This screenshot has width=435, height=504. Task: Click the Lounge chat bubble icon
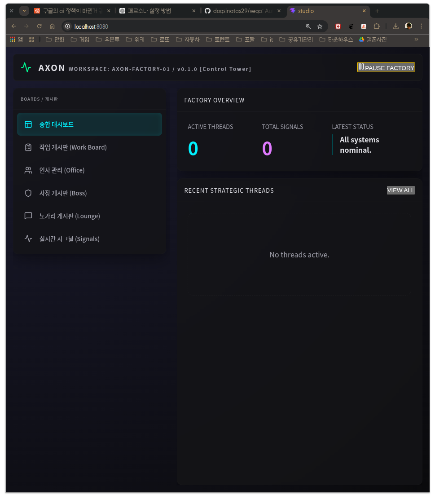(x=28, y=216)
